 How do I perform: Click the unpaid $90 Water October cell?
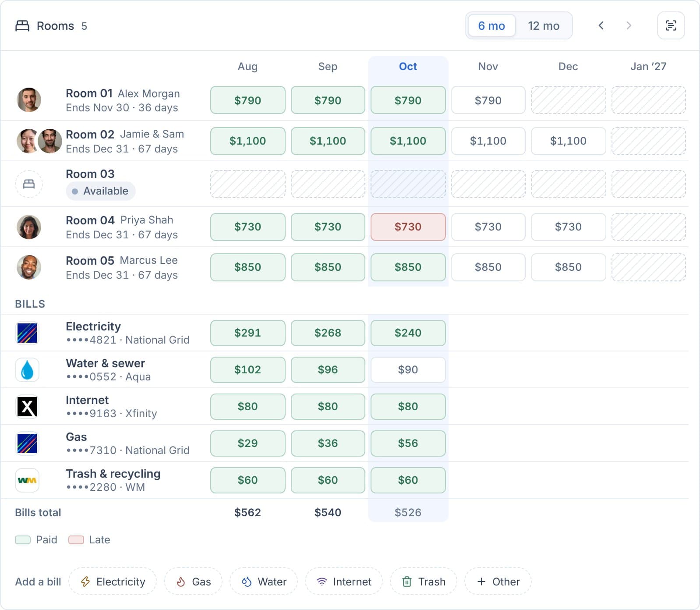[408, 370]
